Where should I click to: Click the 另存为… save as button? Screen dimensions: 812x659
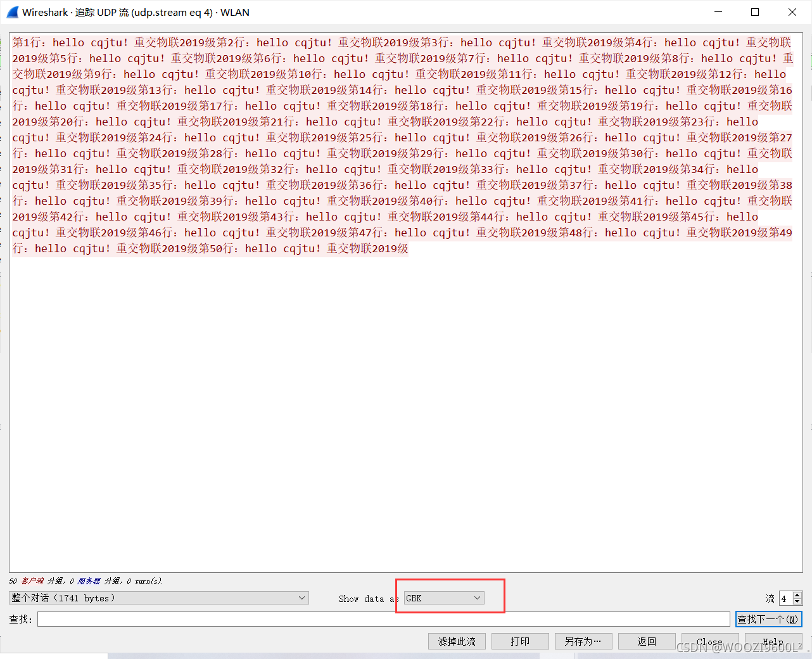click(x=583, y=641)
